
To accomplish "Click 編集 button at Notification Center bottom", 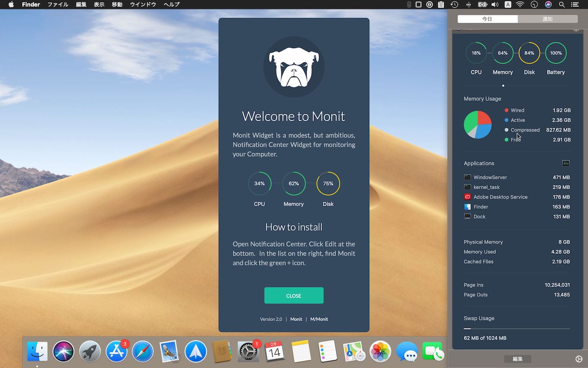I will pos(518,359).
